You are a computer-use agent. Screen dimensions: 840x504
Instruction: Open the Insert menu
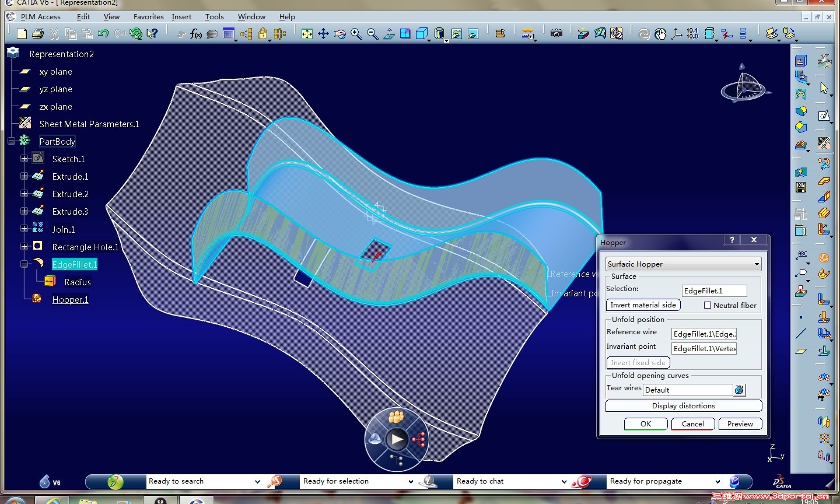[181, 17]
